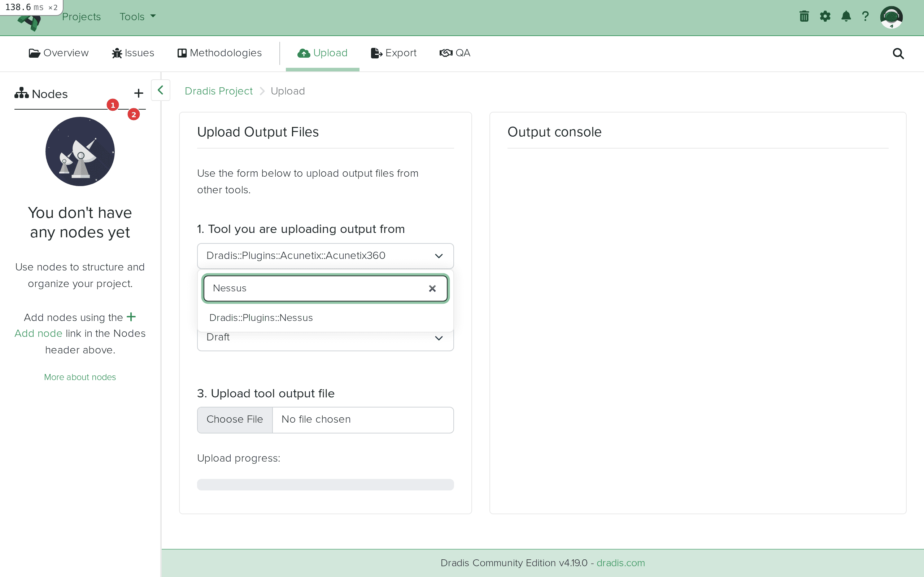The image size is (924, 577).
Task: Collapse the Nodes sidebar
Action: 160,91
